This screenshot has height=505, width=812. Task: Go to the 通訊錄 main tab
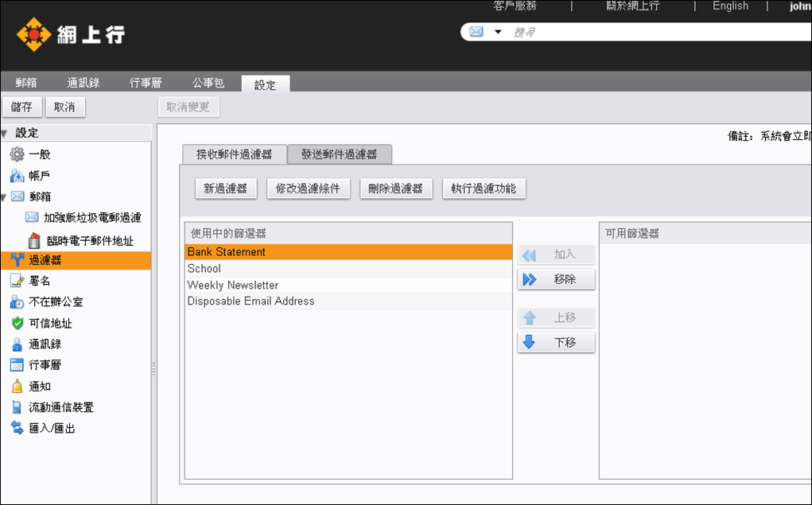[x=84, y=83]
